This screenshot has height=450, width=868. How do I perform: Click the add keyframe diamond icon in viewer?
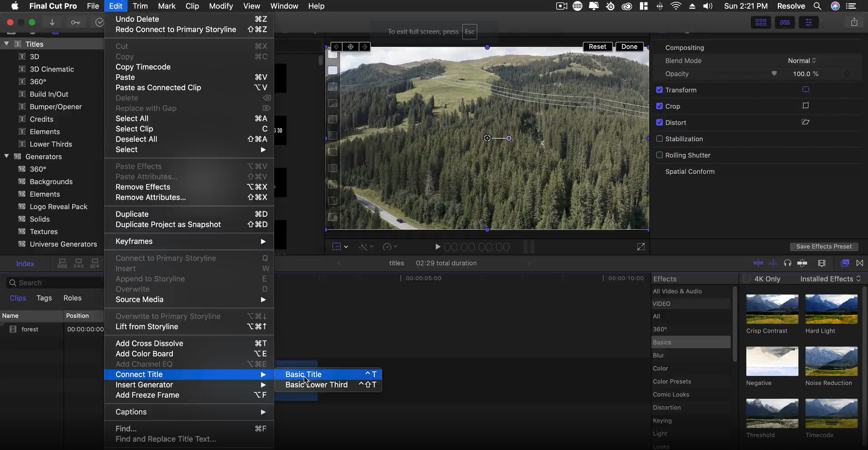pos(351,47)
